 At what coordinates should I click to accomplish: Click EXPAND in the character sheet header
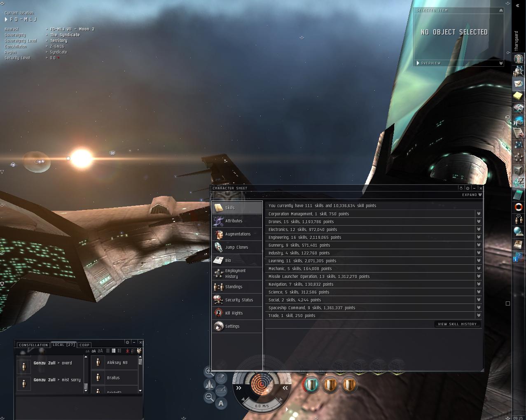(472, 195)
